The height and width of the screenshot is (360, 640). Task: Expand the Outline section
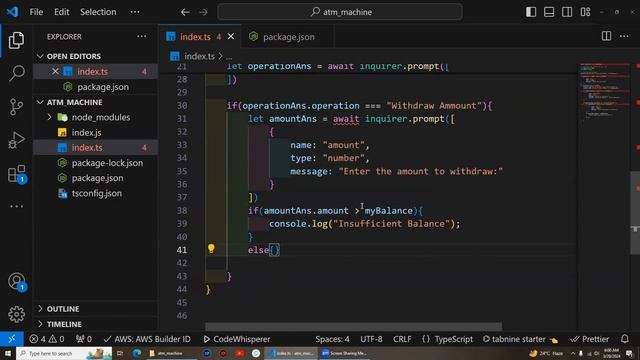pos(40,309)
